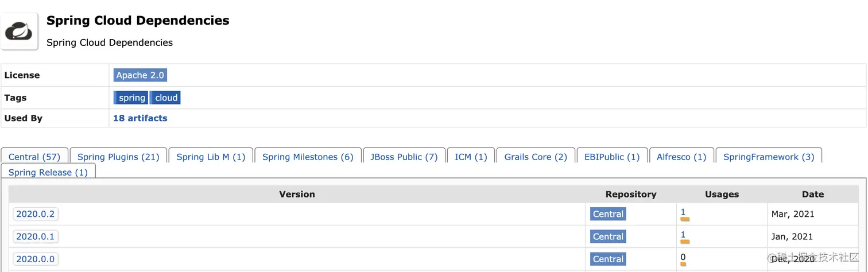
Task: Open version 2020.0.1 link
Action: pos(36,236)
